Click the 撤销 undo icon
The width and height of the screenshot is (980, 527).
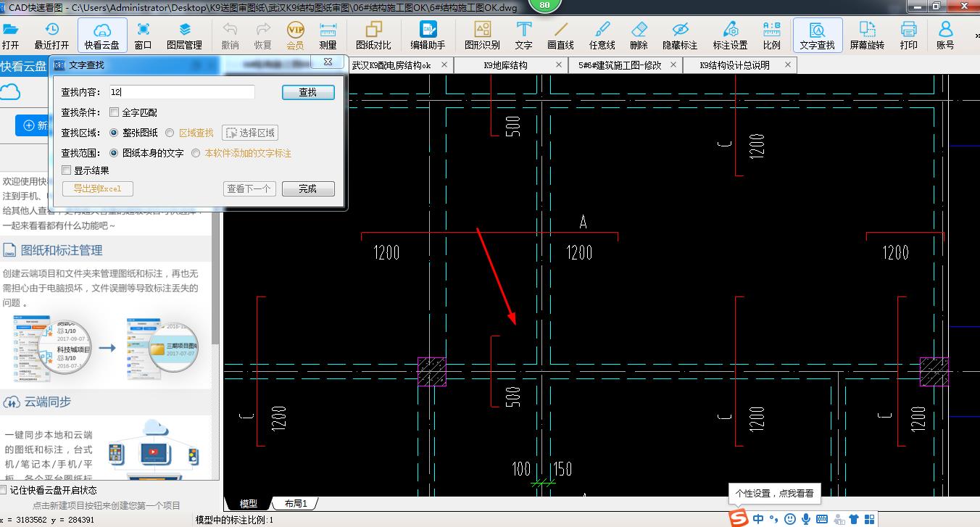pos(231,36)
